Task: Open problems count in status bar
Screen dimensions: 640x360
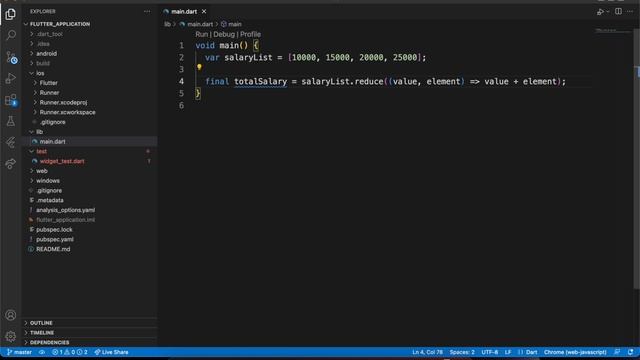Action: click(x=69, y=352)
